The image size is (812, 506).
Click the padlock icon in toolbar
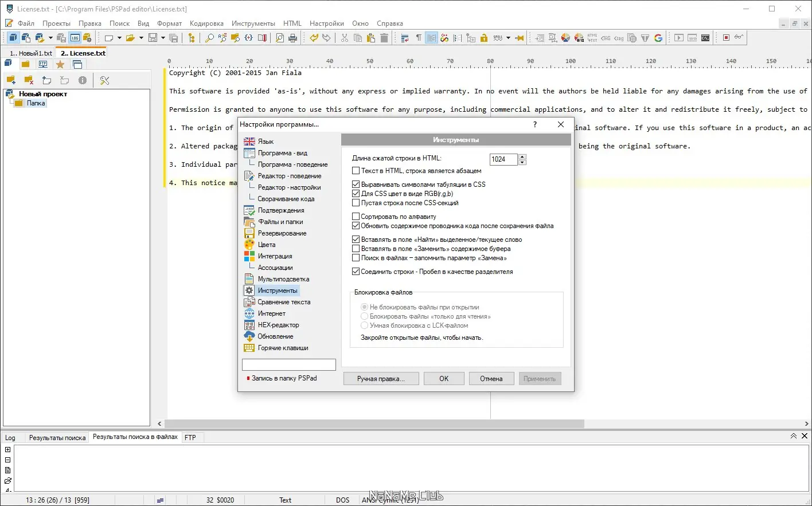pos(484,38)
